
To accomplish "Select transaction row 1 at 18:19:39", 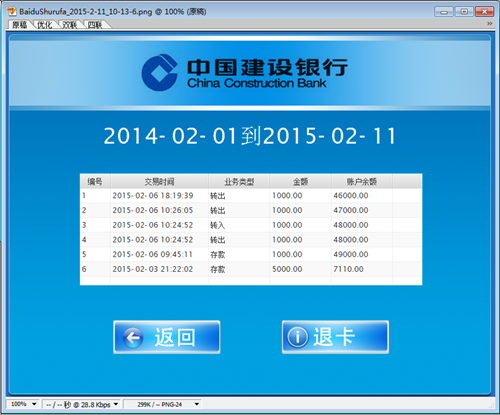I will pos(251,196).
